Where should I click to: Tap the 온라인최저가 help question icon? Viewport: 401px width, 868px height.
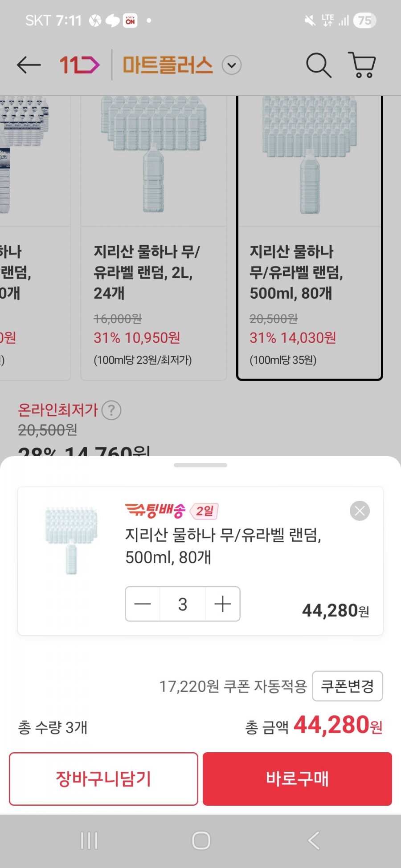(111, 410)
